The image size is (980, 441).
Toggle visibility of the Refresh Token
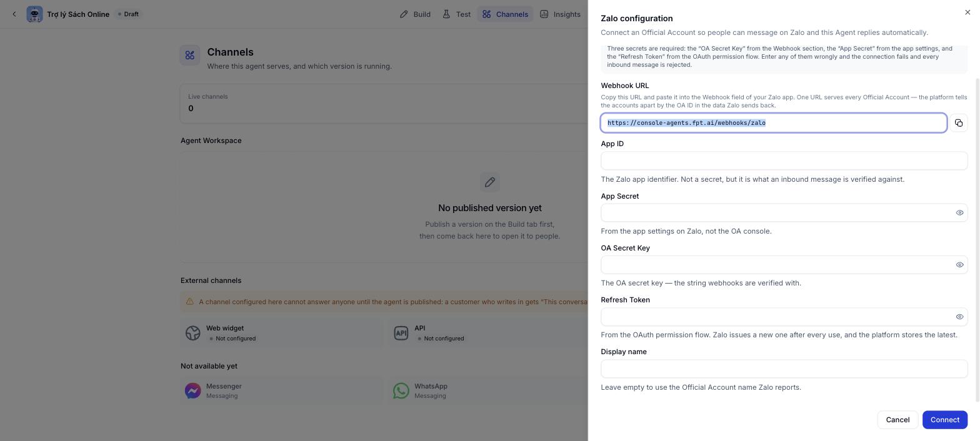(959, 317)
